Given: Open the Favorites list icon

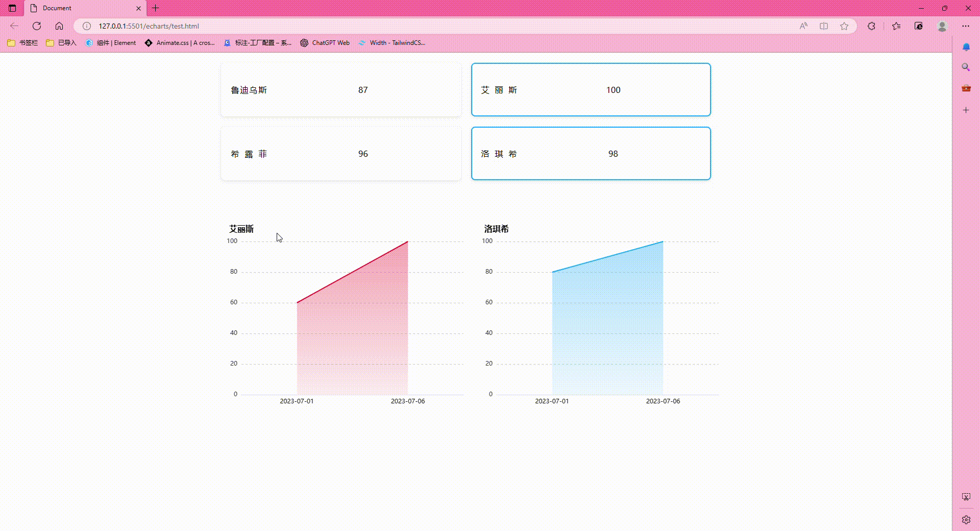Looking at the screenshot, I should click(x=896, y=26).
